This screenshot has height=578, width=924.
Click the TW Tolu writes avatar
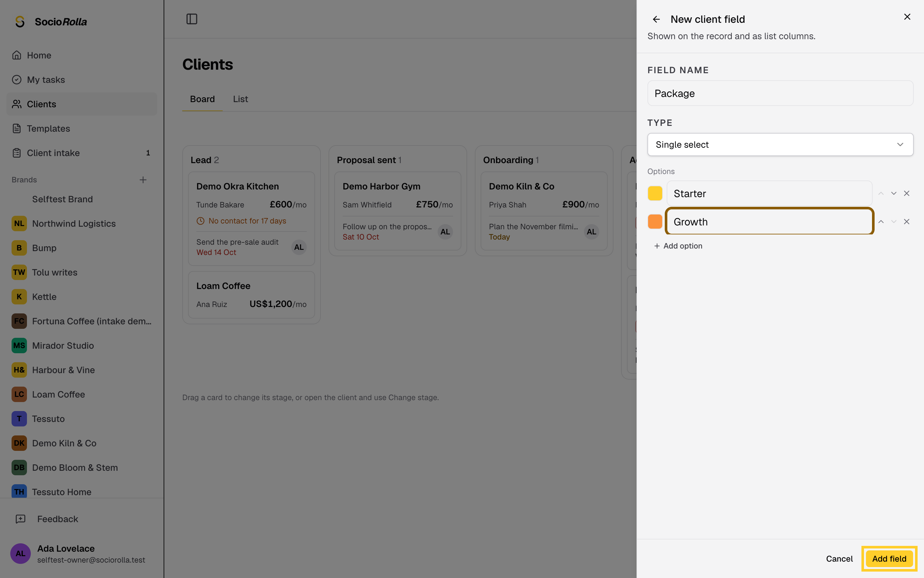pyautogui.click(x=19, y=272)
